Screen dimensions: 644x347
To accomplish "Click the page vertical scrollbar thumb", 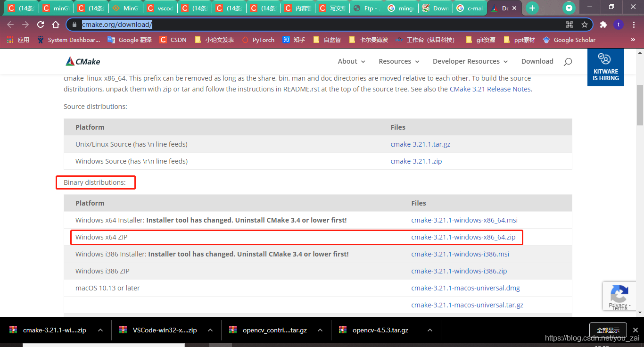I will (640, 105).
